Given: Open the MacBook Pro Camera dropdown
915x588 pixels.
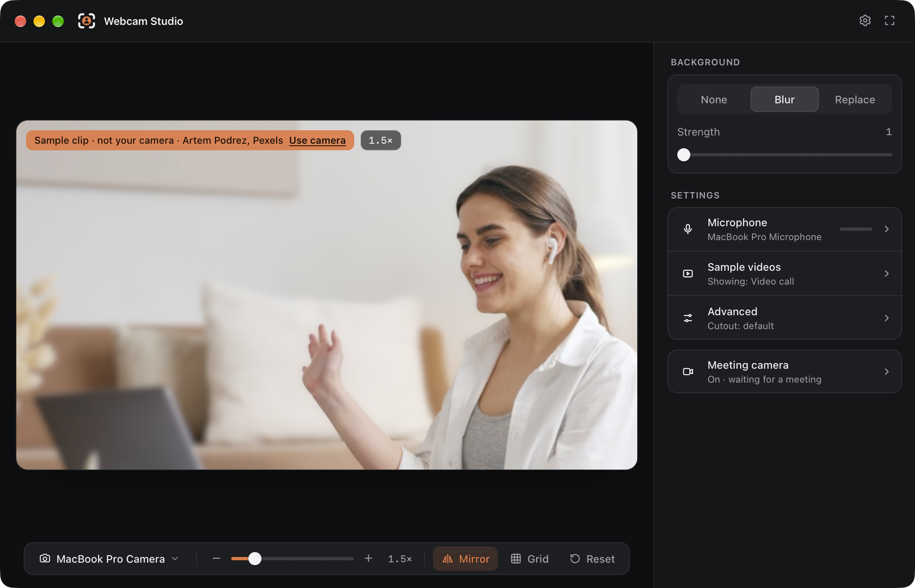Looking at the screenshot, I should (x=109, y=559).
